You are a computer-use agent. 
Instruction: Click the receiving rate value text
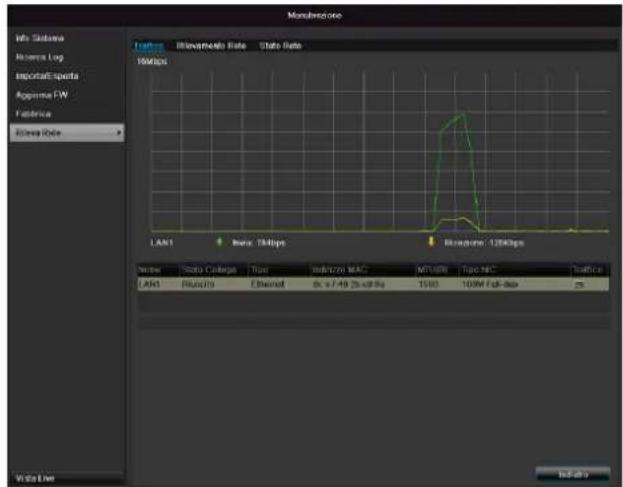484,243
